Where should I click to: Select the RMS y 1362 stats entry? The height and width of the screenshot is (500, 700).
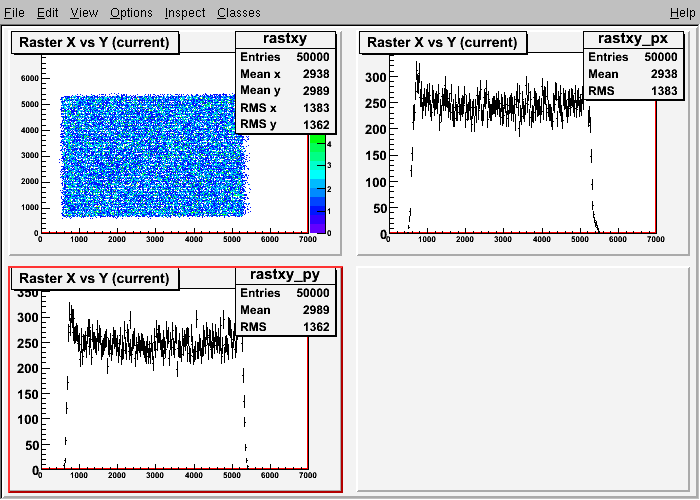click(285, 124)
